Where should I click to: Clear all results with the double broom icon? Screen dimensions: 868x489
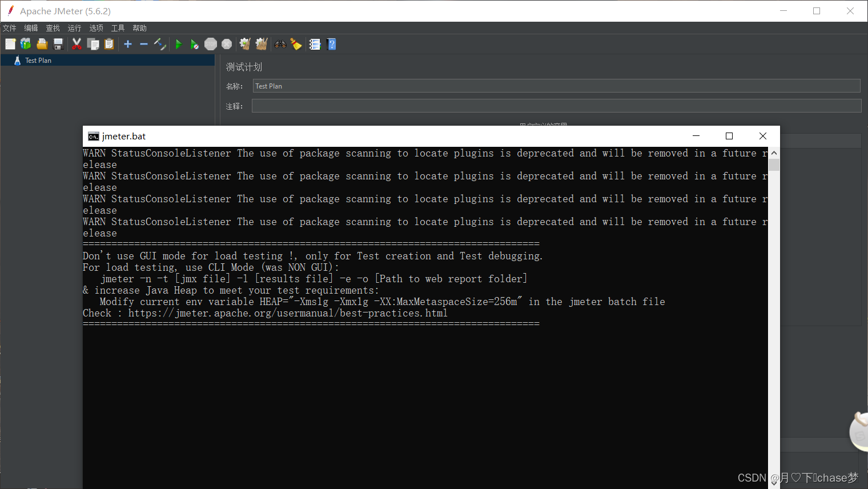click(x=262, y=44)
